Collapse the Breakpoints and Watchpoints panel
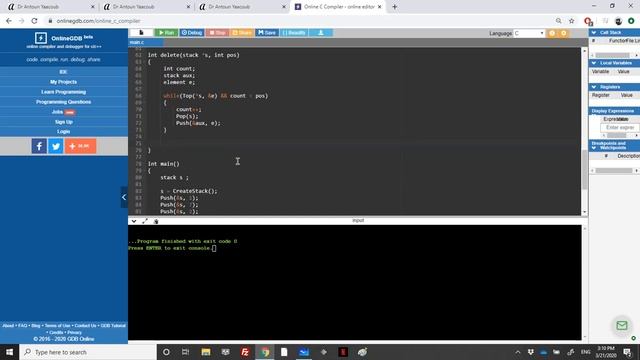Image resolution: width=640 pixels, height=360 pixels. [x=594, y=147]
